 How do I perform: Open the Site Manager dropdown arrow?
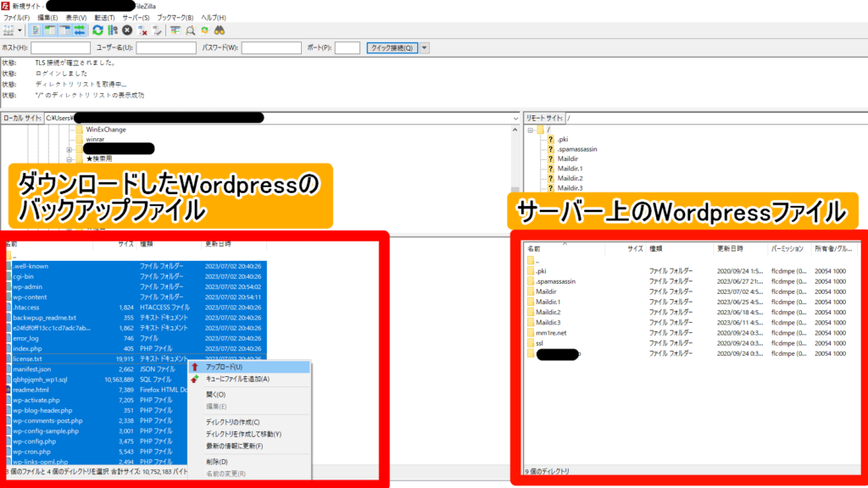click(x=19, y=30)
